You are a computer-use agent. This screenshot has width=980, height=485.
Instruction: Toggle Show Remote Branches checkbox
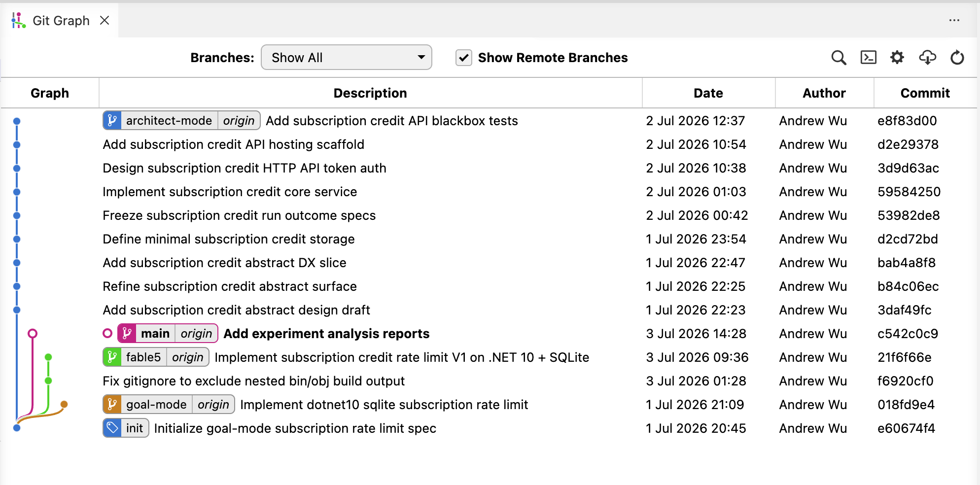(464, 58)
